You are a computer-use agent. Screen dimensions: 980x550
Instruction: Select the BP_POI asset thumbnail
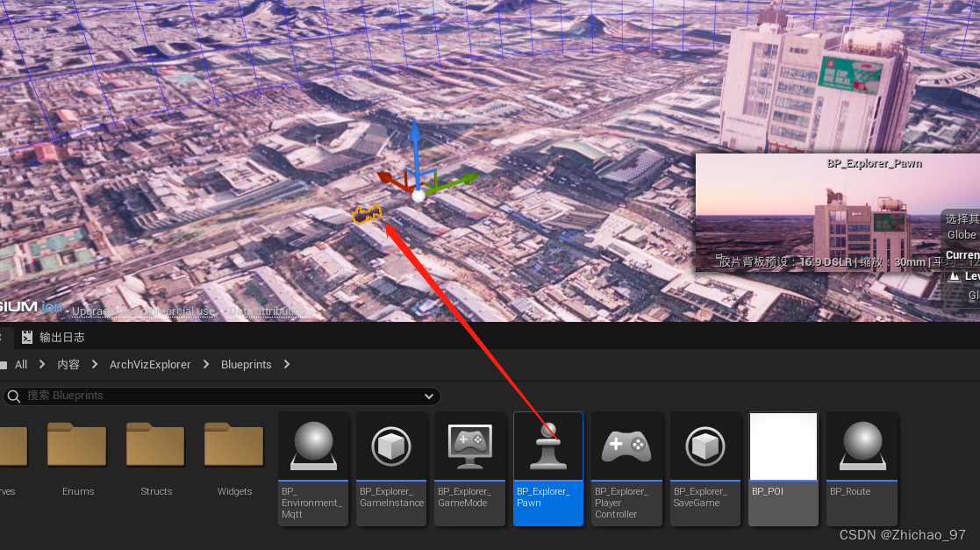tap(783, 446)
